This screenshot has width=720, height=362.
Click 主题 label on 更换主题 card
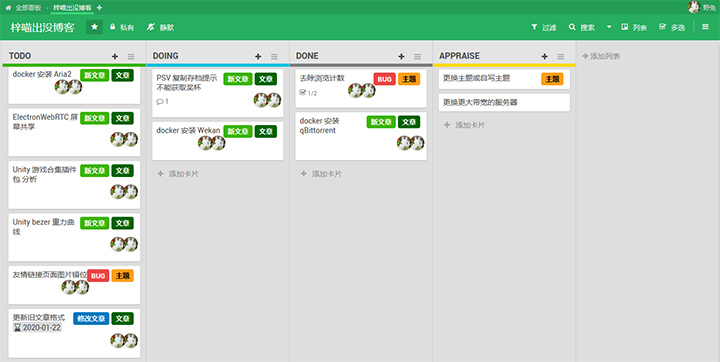(x=552, y=79)
